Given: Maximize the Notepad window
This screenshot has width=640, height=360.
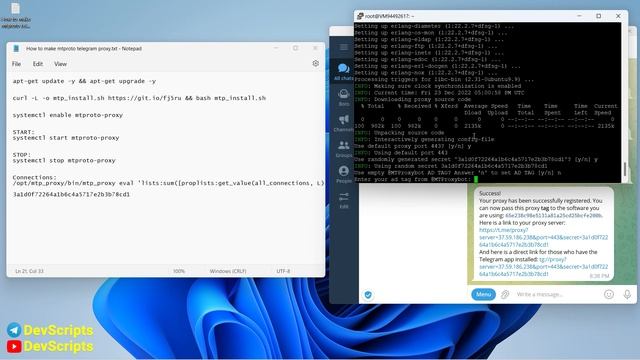Looking at the screenshot, I should point(296,48).
